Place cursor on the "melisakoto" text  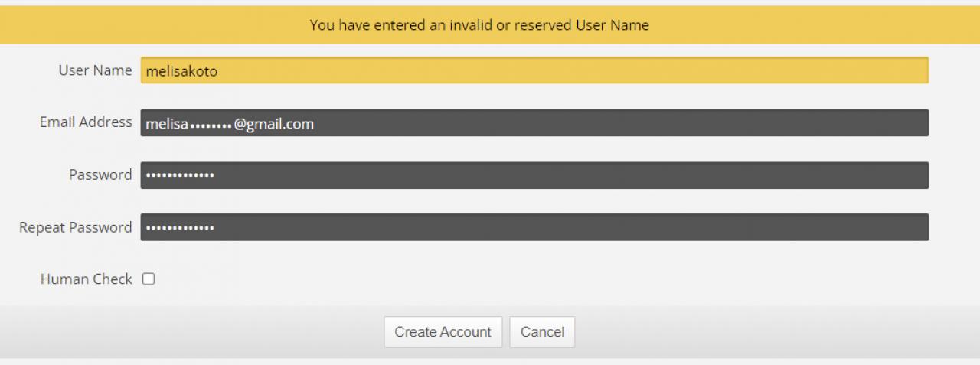tap(182, 71)
